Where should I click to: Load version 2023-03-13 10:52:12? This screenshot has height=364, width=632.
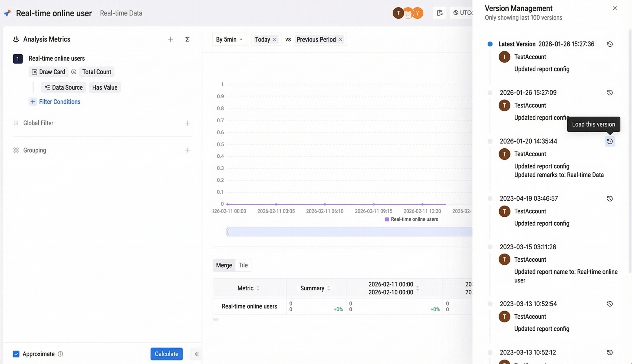tap(610, 352)
